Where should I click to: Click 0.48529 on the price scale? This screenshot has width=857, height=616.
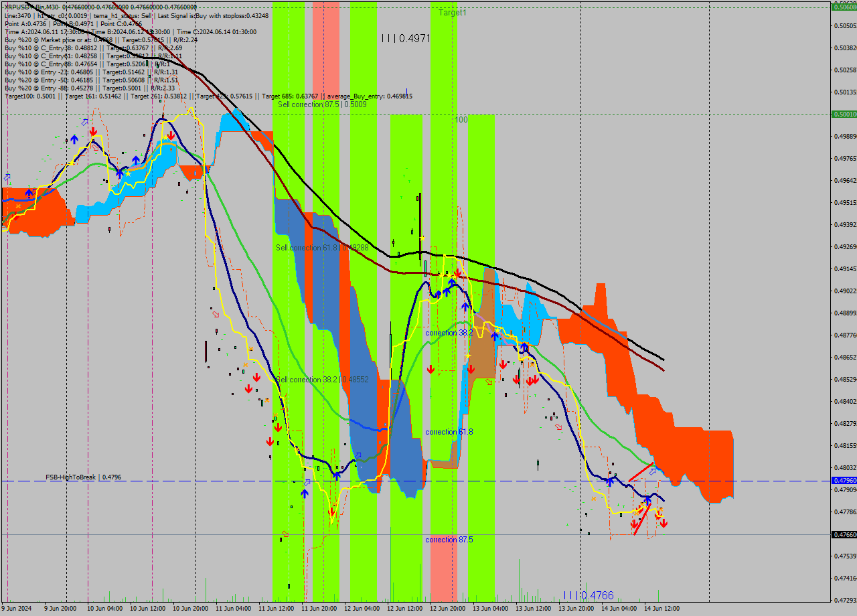(x=845, y=380)
